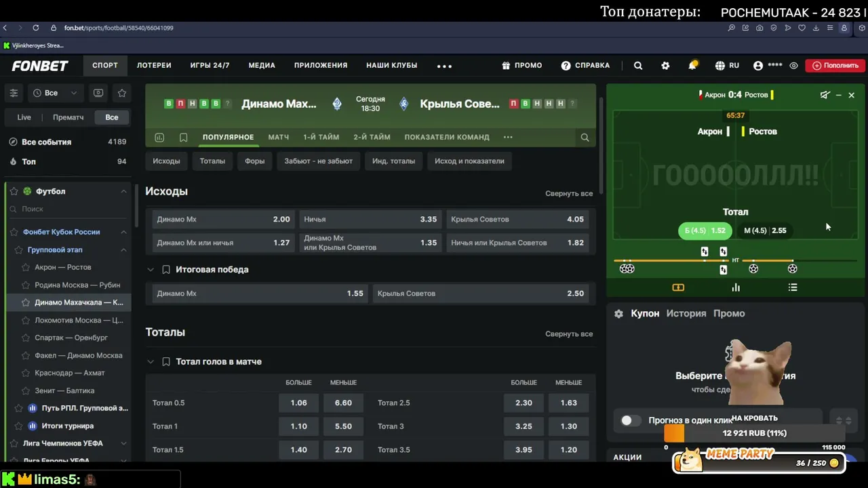Filter markets by Тоталы chip
The image size is (868, 488).
(212, 161)
